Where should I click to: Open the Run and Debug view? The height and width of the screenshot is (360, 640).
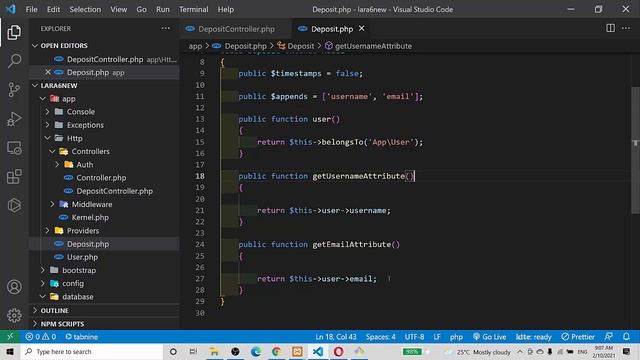click(14, 119)
